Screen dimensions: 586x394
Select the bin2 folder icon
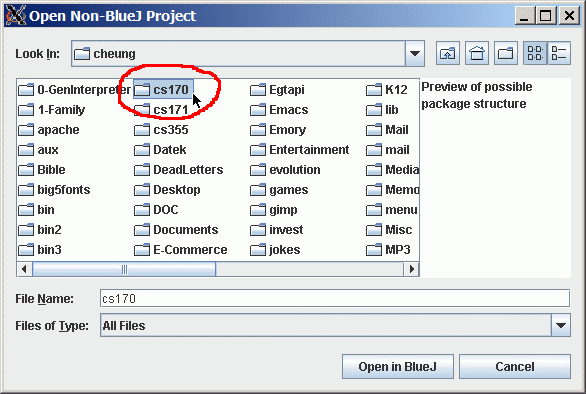coord(26,230)
